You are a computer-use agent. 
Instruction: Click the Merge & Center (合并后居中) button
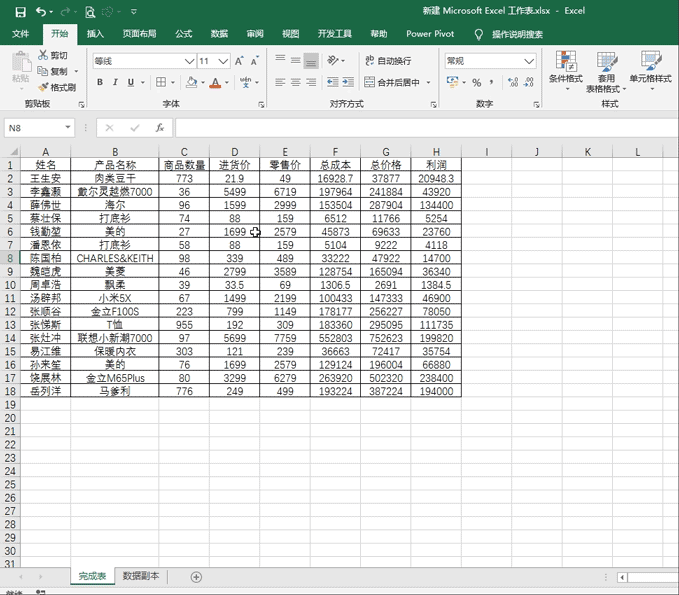[x=392, y=82]
